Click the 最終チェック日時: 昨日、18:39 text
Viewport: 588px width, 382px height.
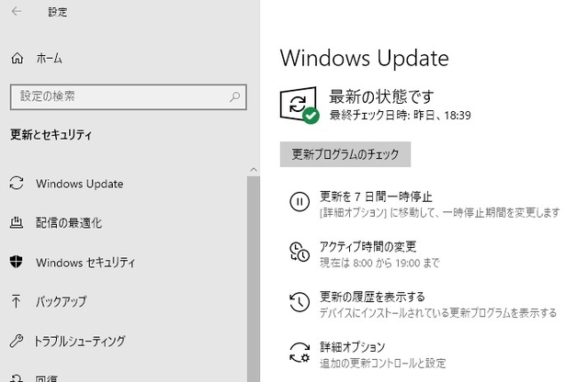[x=401, y=115]
